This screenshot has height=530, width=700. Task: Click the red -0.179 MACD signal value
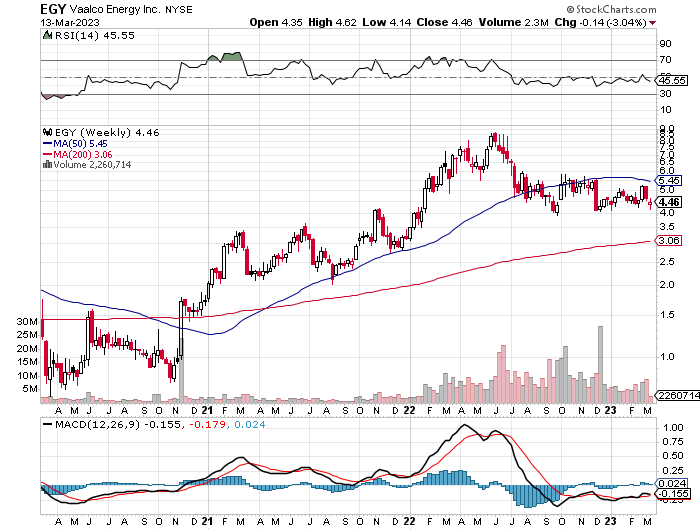[208, 424]
